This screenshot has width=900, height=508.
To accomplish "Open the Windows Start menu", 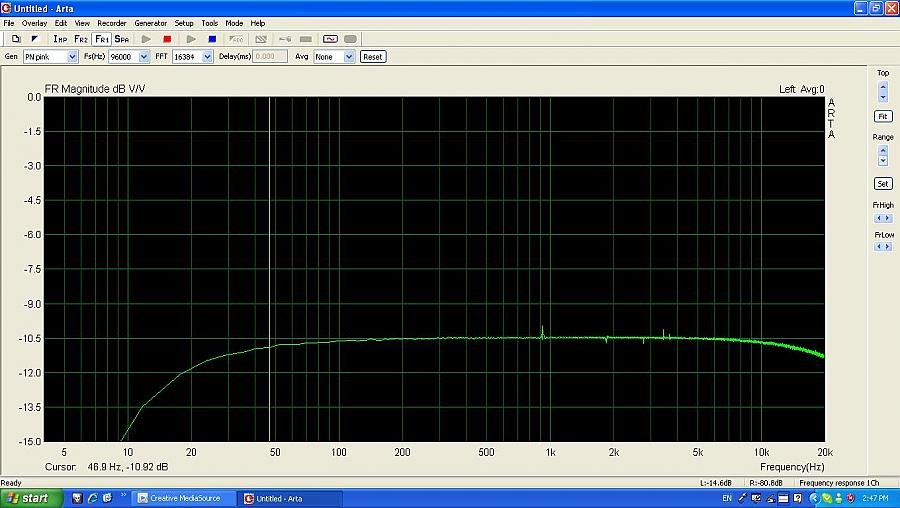I will pos(29,498).
